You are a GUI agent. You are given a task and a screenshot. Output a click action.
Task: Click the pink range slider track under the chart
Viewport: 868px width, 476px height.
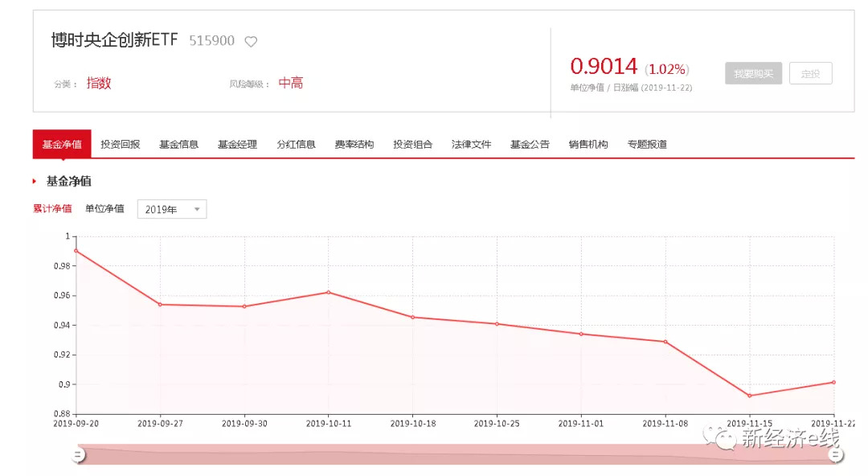click(457, 454)
